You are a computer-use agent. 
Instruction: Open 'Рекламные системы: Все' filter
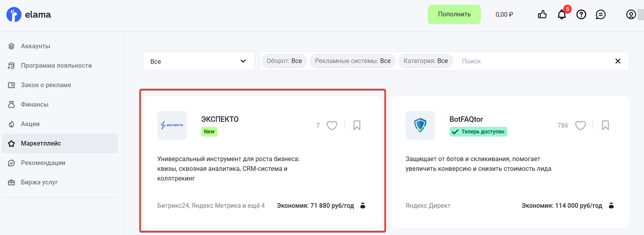click(x=352, y=61)
